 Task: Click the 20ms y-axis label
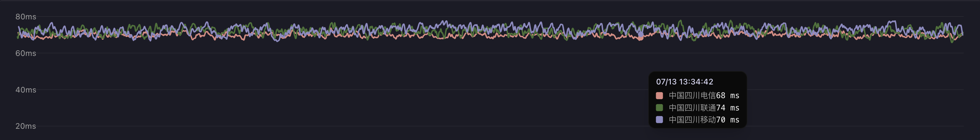coord(25,126)
